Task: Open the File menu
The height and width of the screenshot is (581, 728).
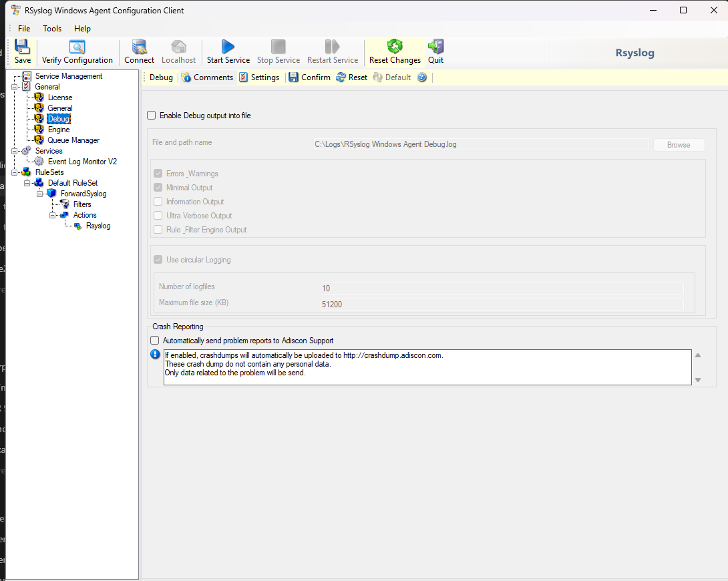Action: pos(24,28)
